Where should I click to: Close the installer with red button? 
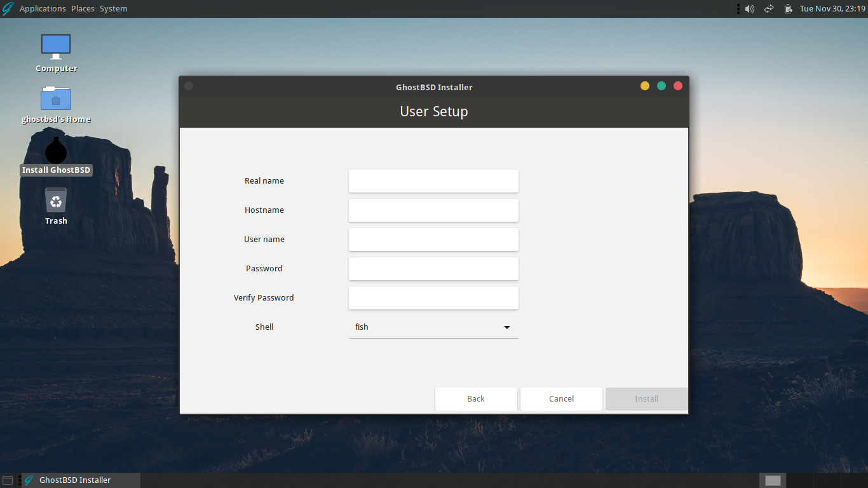tap(678, 86)
